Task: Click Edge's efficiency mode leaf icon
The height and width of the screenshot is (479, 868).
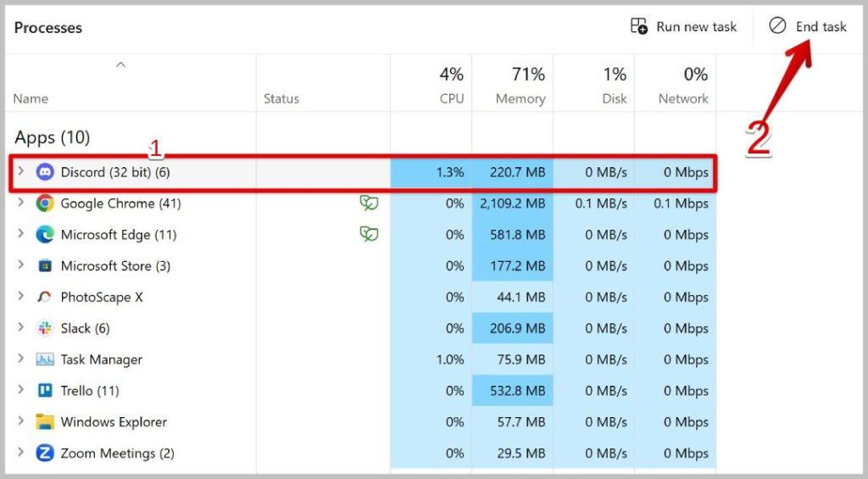Action: pos(369,235)
